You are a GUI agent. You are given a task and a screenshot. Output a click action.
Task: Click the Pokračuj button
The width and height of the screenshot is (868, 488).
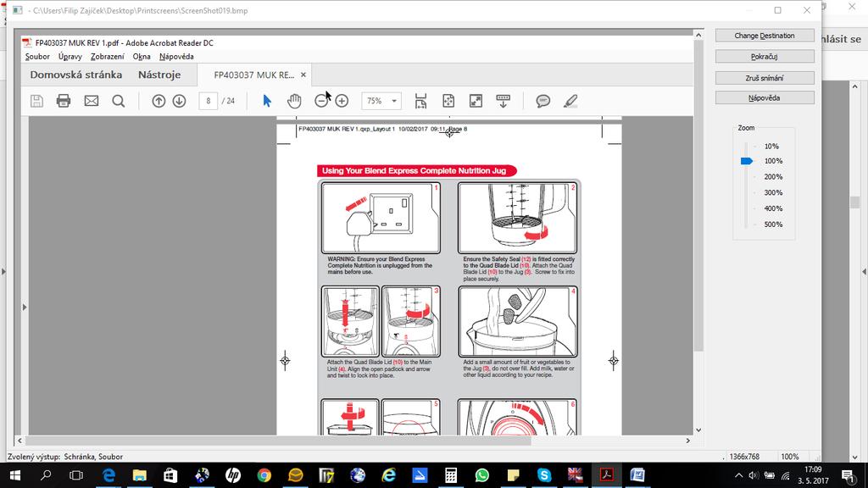point(765,57)
